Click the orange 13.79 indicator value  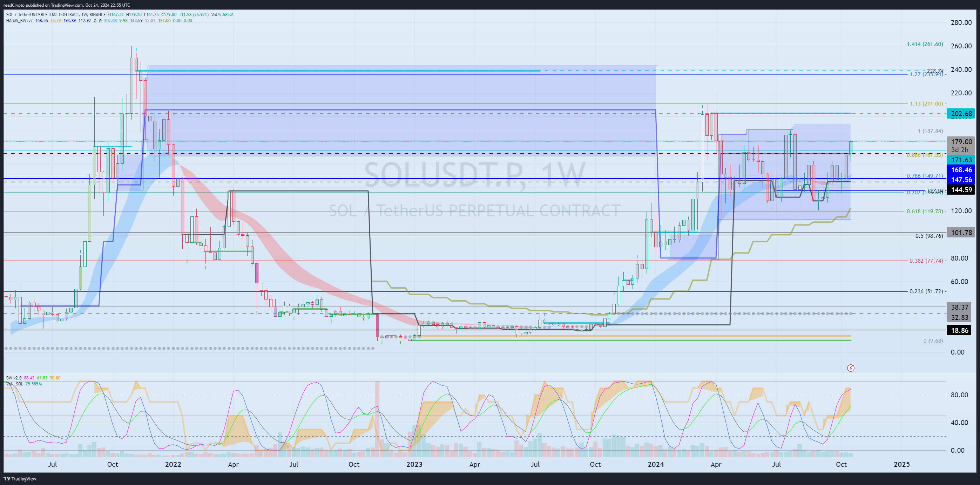tap(55, 21)
